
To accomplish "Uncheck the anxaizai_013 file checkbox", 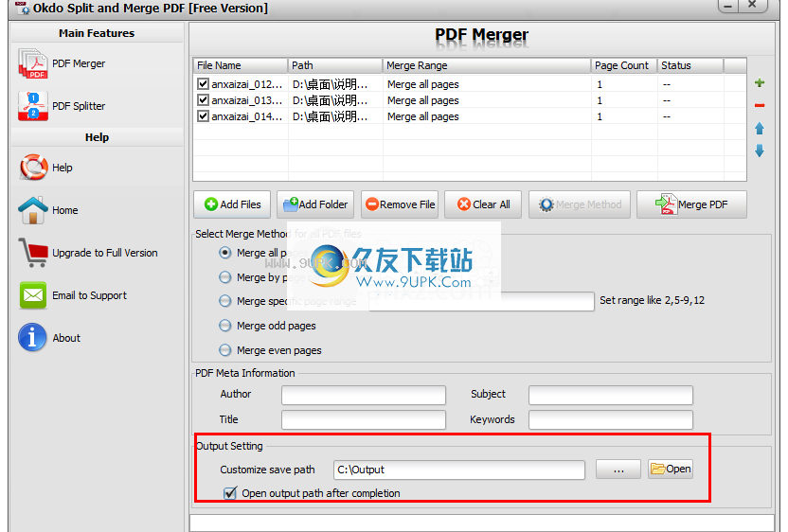I will tap(203, 100).
